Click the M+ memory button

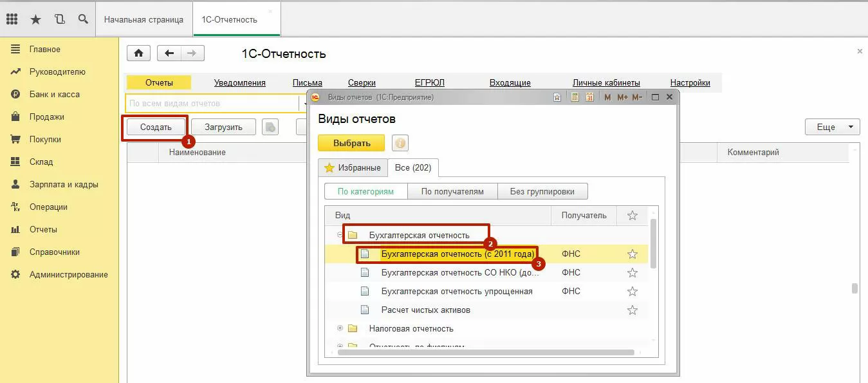point(622,97)
